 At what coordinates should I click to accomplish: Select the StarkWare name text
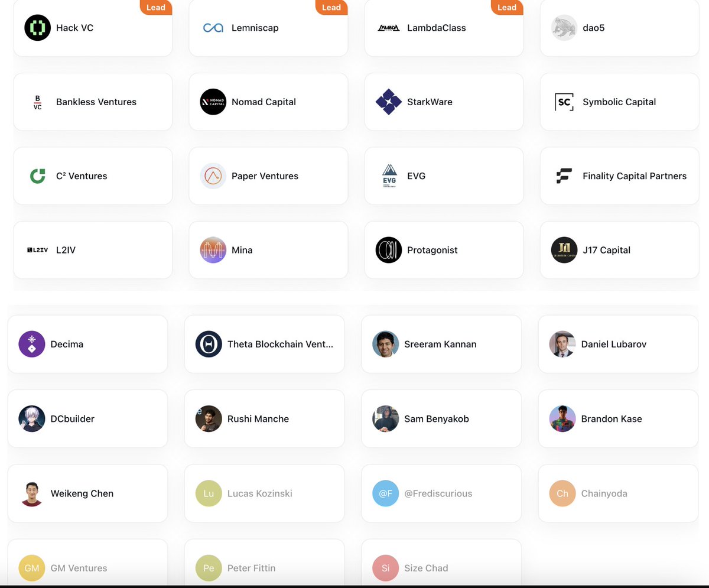coord(430,102)
